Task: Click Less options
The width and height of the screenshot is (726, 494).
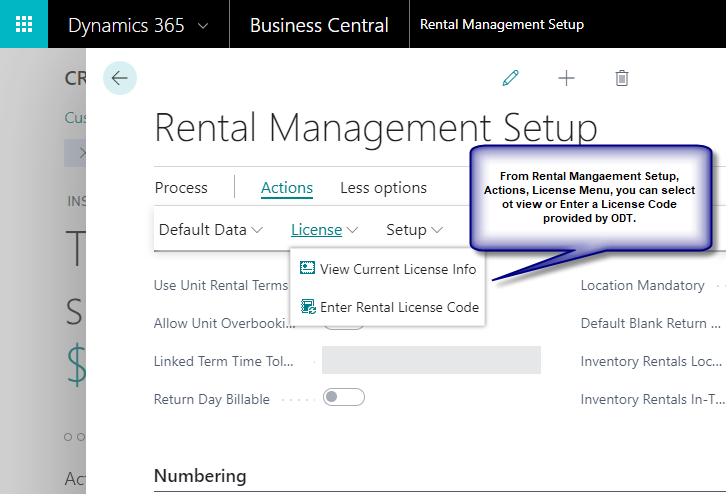Action: click(383, 188)
